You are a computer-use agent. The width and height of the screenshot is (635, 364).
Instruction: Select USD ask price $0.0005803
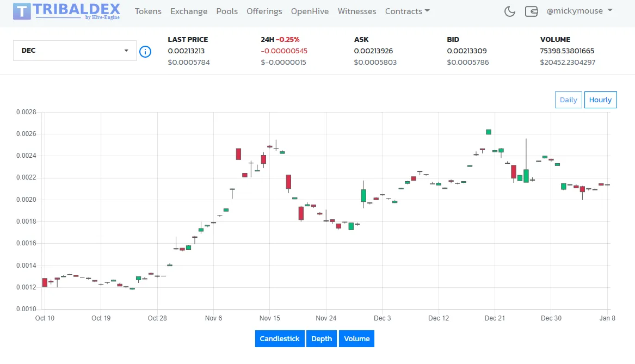375,63
